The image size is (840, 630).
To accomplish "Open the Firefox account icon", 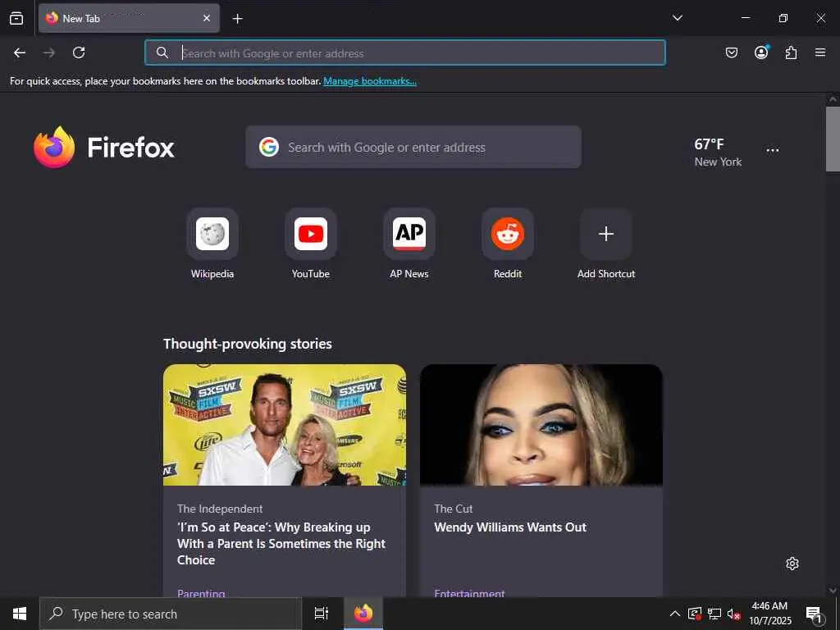I will click(x=761, y=52).
